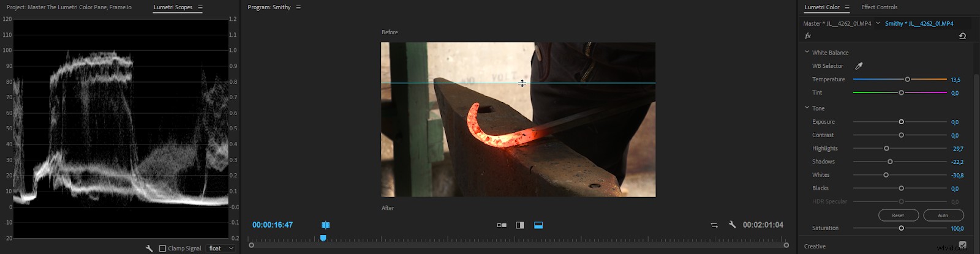Screen dimensions: 980x254
Task: Click the right zoom scroll bar handle
Action: [786, 245]
